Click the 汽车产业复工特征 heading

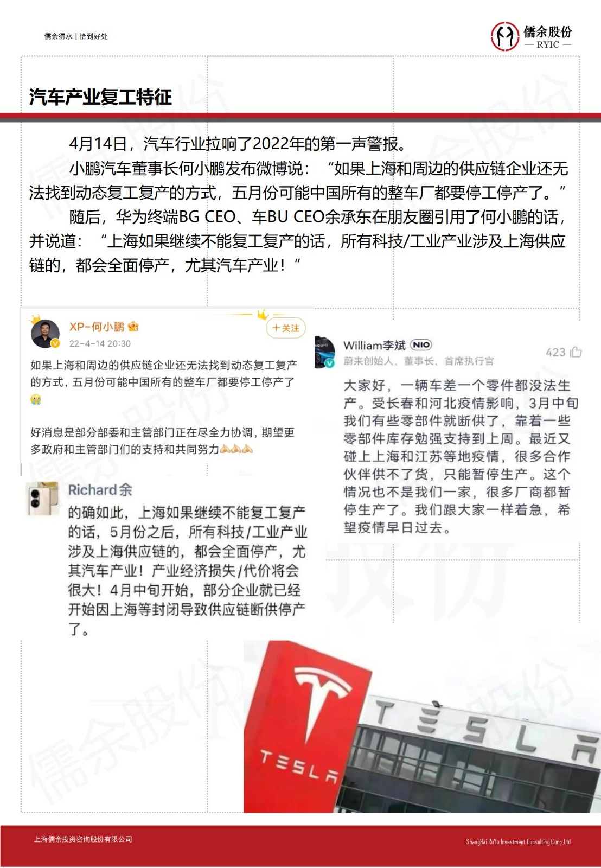tap(101, 97)
